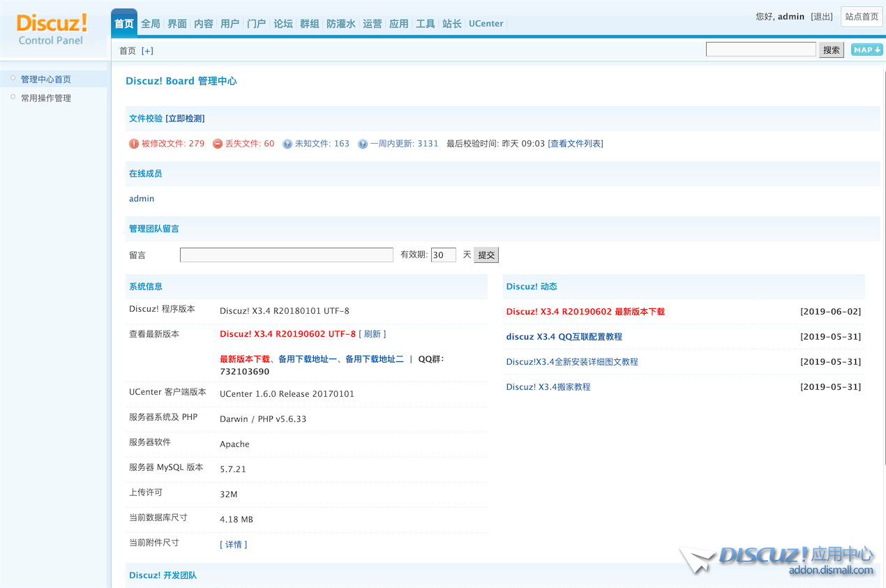Click the MySQL version 5.7.21 value
This screenshot has width=886, height=588.
click(233, 469)
